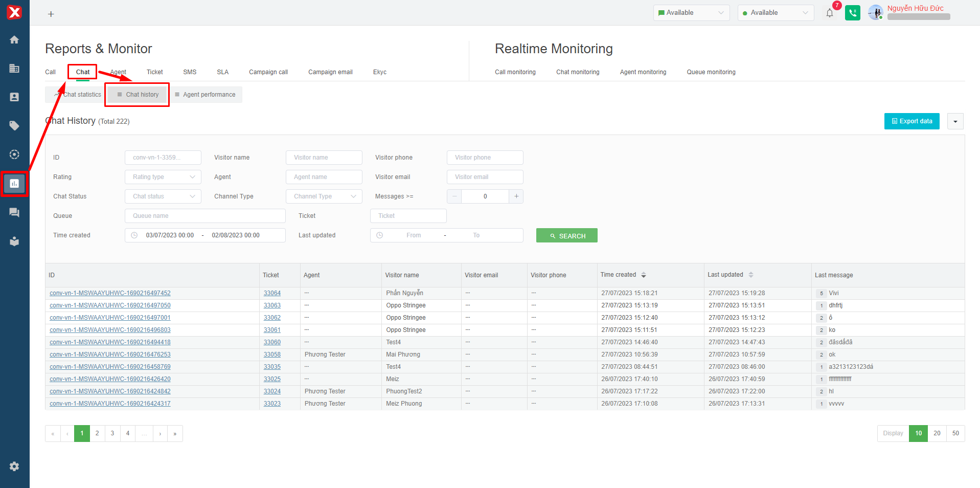Open the Channel Type dropdown
Screen dimensions: 980x488
pos(324,196)
